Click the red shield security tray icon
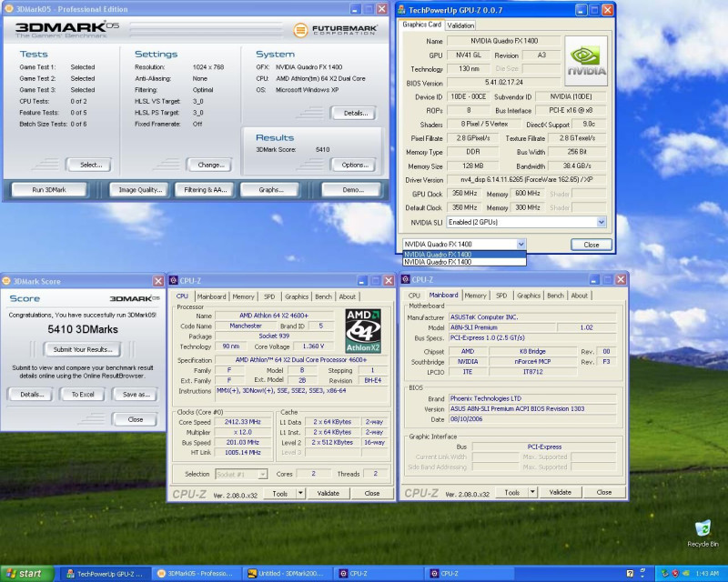Viewport: 728px width, 582px height. [x=675, y=574]
